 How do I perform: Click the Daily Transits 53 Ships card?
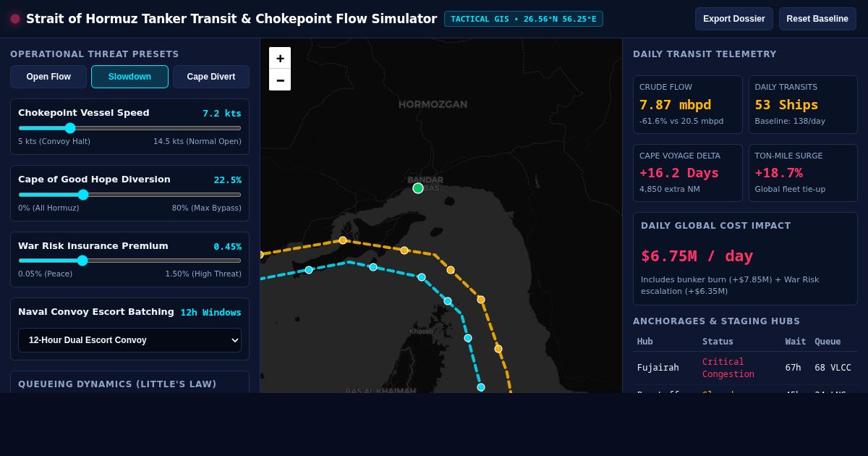click(x=803, y=105)
